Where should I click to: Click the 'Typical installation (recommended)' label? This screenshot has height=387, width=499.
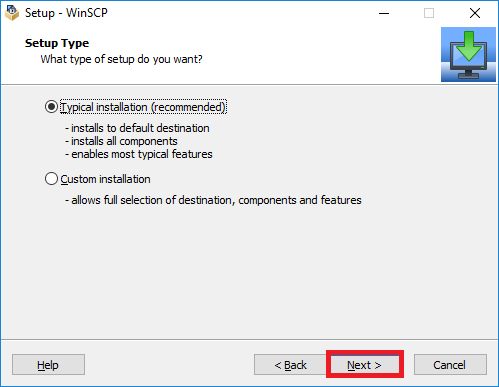(143, 107)
